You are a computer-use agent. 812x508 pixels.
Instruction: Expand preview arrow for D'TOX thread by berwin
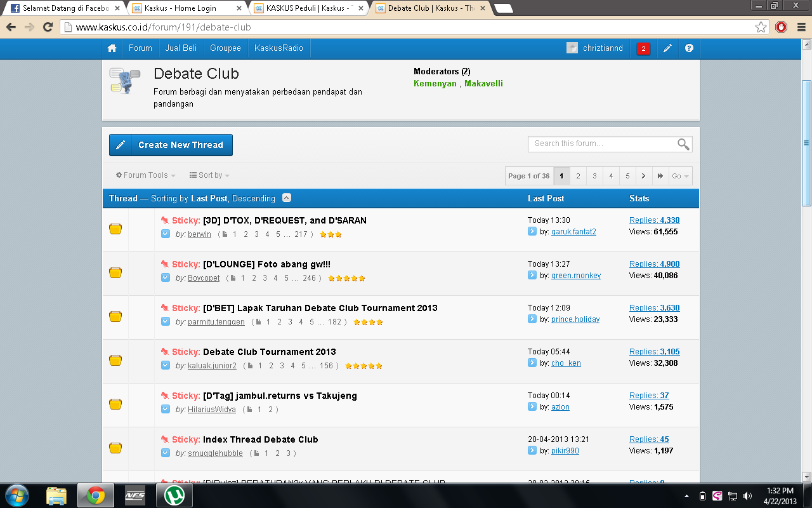[x=166, y=234]
